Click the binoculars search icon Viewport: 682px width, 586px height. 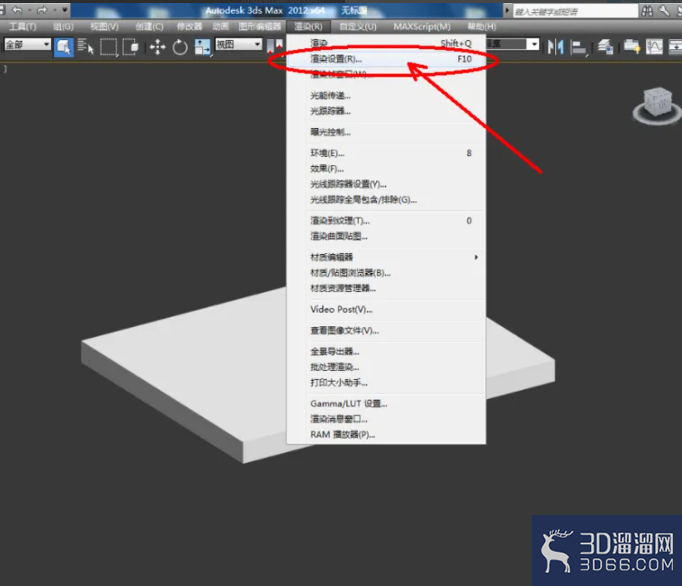pyautogui.click(x=647, y=11)
